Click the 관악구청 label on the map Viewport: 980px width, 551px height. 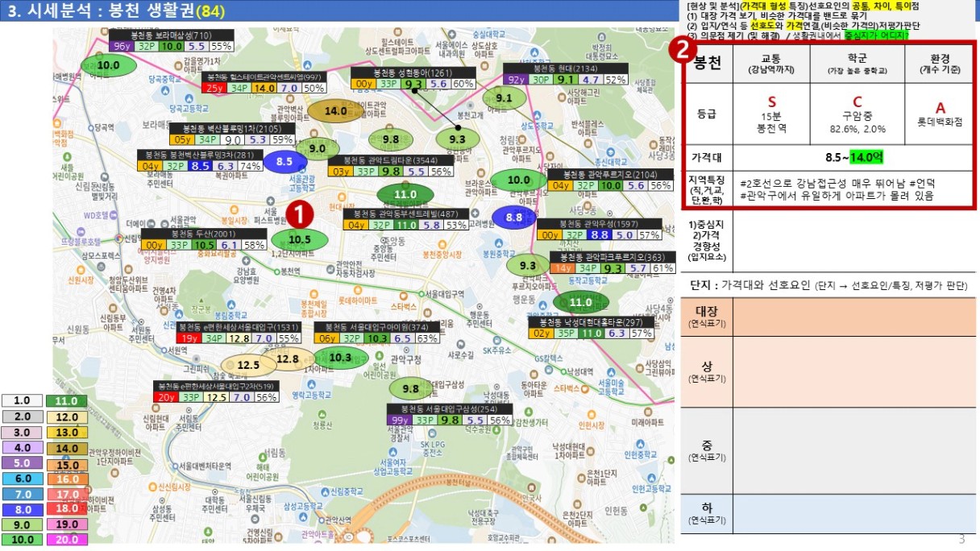(405, 359)
